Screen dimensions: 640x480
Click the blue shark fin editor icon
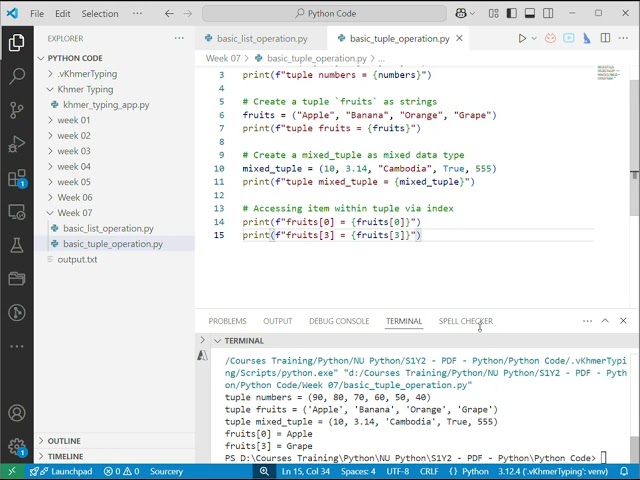pyautogui.click(x=587, y=38)
